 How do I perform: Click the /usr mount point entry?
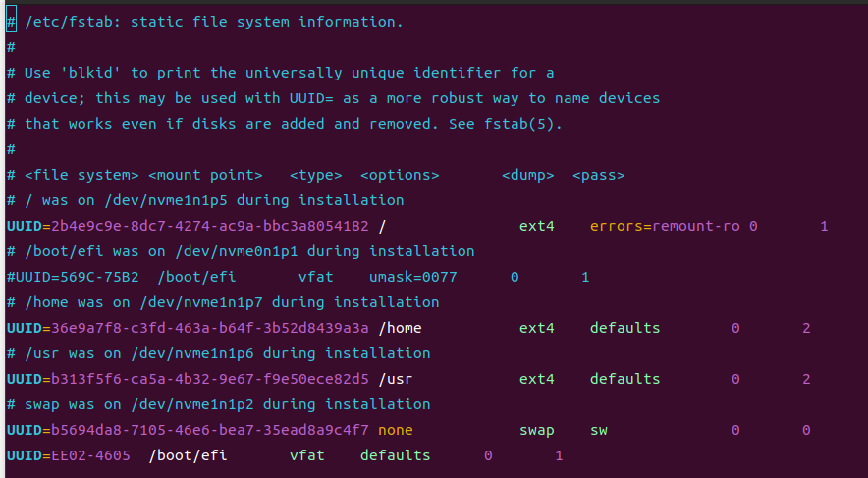(x=395, y=379)
